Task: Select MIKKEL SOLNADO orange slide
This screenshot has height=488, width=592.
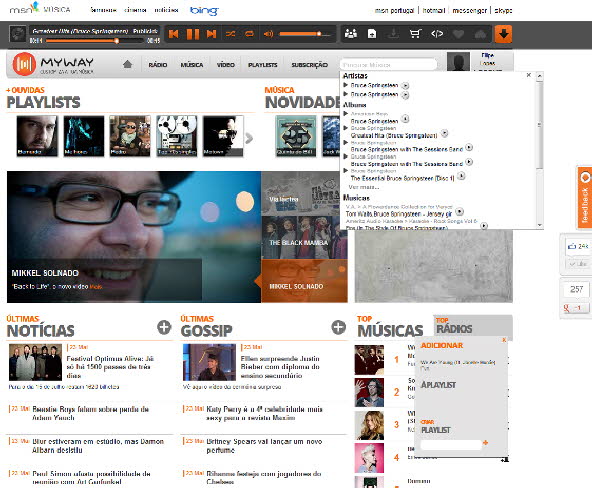Action: [304, 281]
